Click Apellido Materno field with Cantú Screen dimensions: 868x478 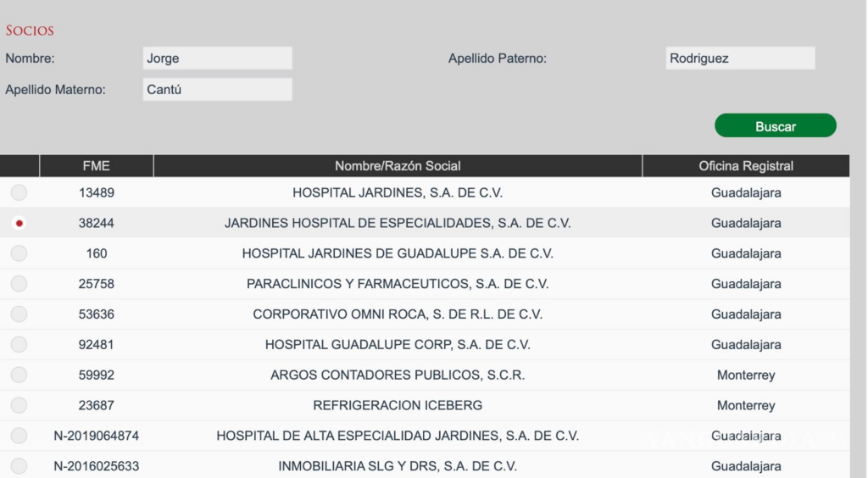tap(218, 90)
